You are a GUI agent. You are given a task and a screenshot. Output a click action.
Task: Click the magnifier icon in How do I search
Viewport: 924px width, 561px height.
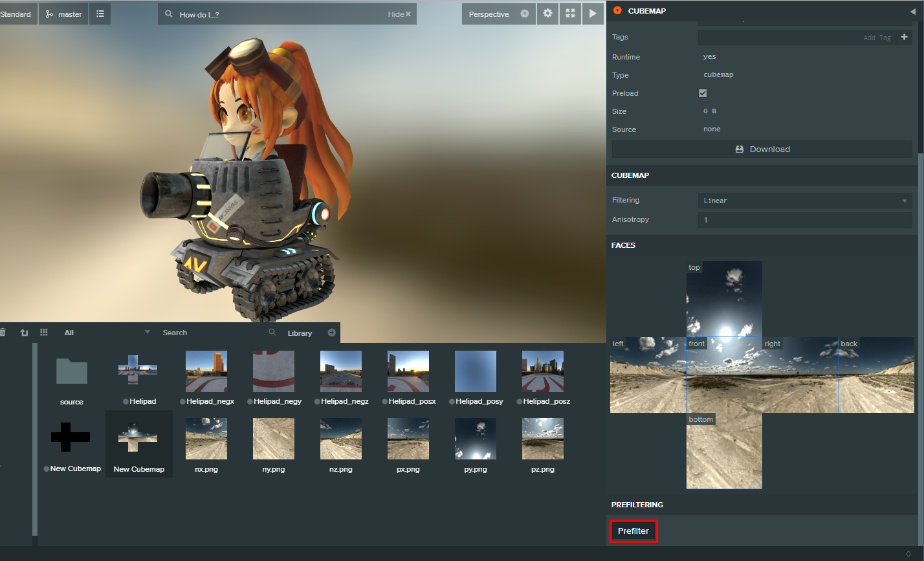click(x=169, y=14)
